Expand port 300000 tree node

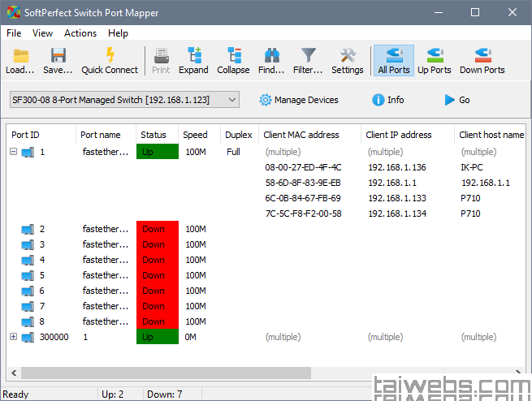[x=13, y=337]
